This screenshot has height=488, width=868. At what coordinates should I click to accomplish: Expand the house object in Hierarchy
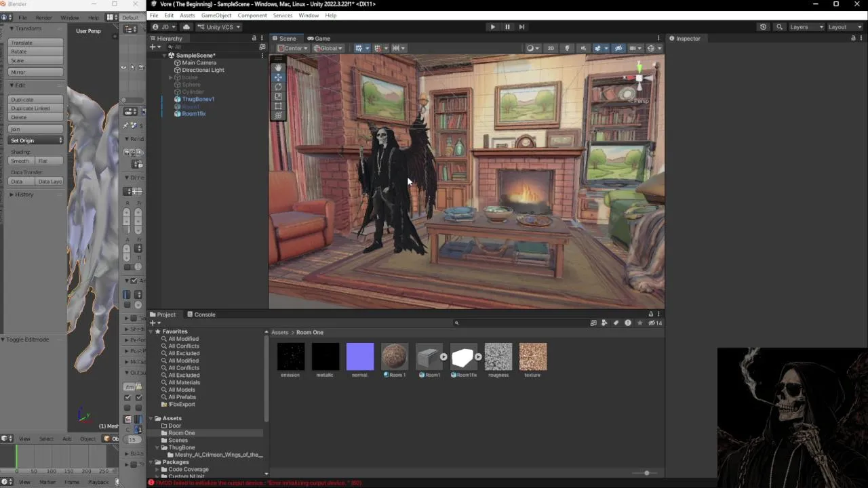pyautogui.click(x=171, y=78)
